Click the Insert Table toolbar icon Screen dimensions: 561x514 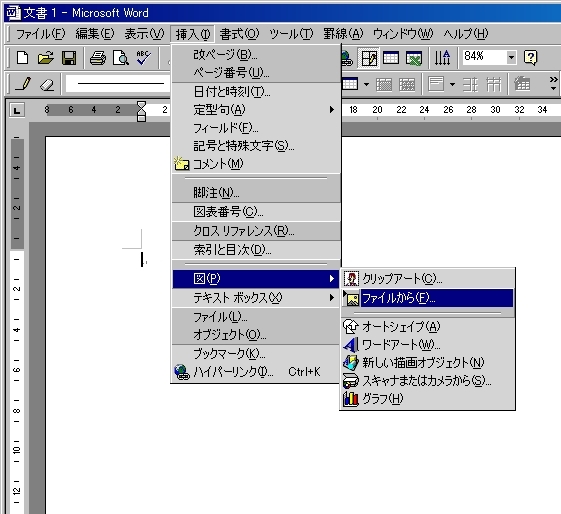tap(391, 58)
